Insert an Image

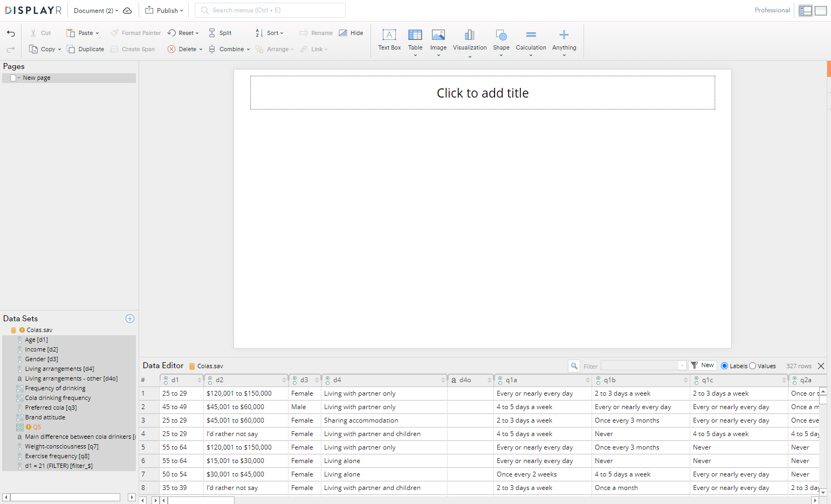click(x=438, y=41)
